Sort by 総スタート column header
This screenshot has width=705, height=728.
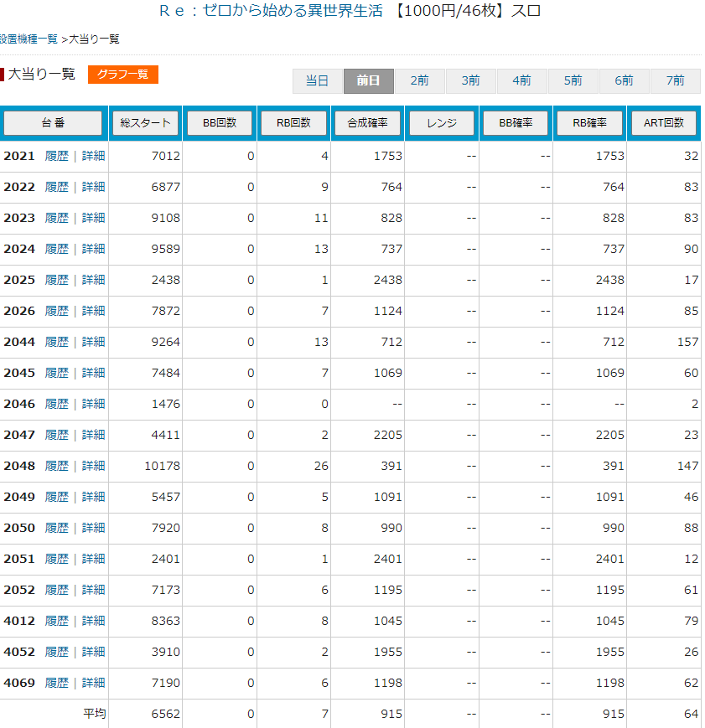tap(145, 123)
